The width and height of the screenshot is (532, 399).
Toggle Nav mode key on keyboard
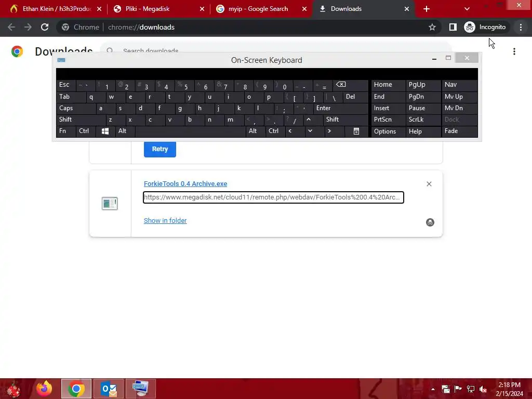click(460, 85)
